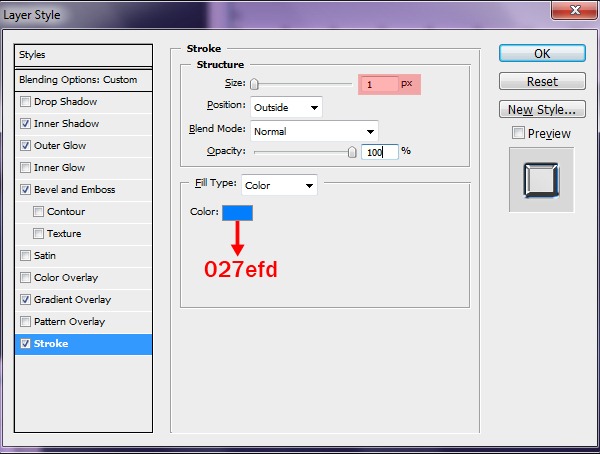
Task: Click the Size slider handle
Action: 254,84
